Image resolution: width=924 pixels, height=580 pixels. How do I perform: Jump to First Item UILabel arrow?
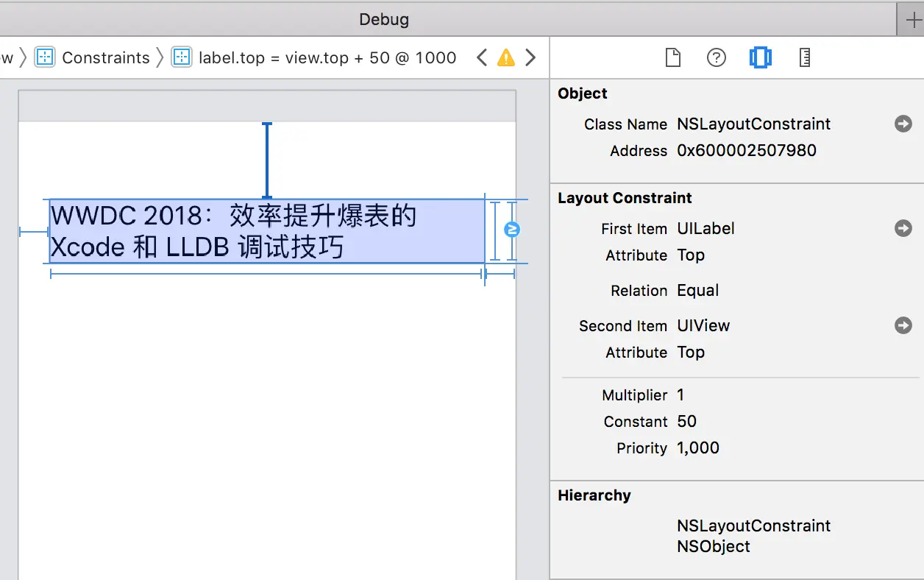tap(903, 228)
